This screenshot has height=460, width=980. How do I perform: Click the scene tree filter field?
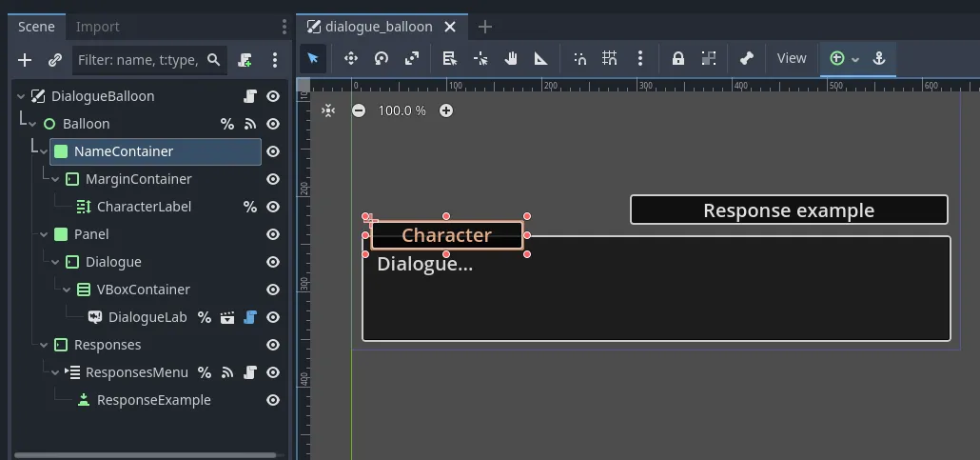149,60
